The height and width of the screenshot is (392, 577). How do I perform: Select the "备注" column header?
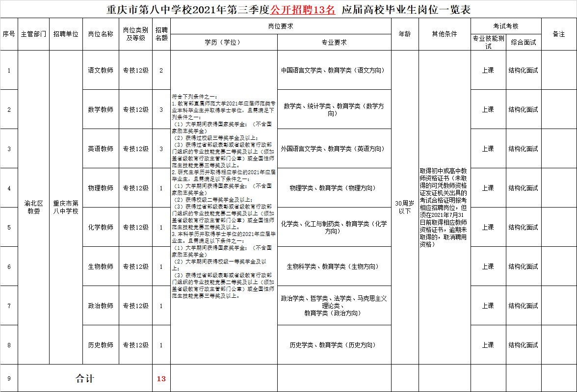coord(559,34)
